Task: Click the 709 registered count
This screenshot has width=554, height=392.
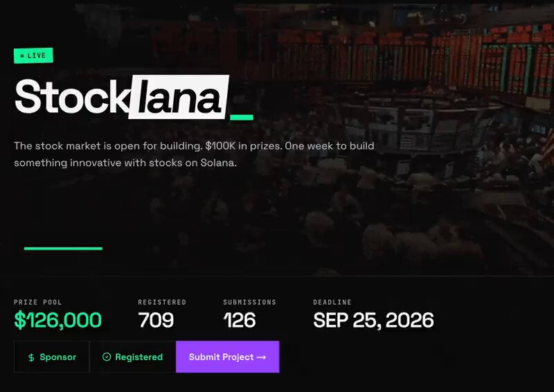Action: [156, 320]
